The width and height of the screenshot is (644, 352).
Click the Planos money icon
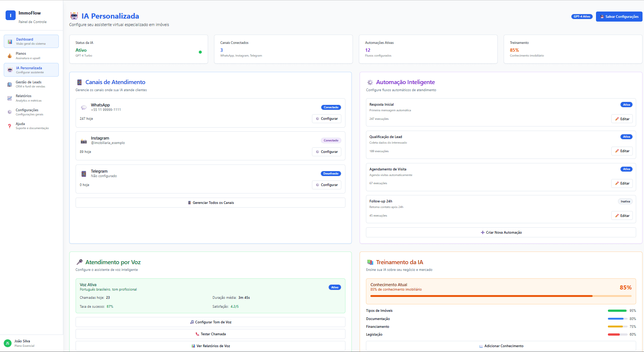pyautogui.click(x=9, y=55)
